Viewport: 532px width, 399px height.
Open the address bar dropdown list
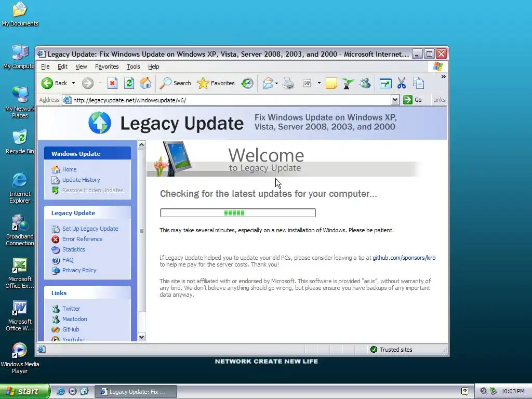coord(395,100)
